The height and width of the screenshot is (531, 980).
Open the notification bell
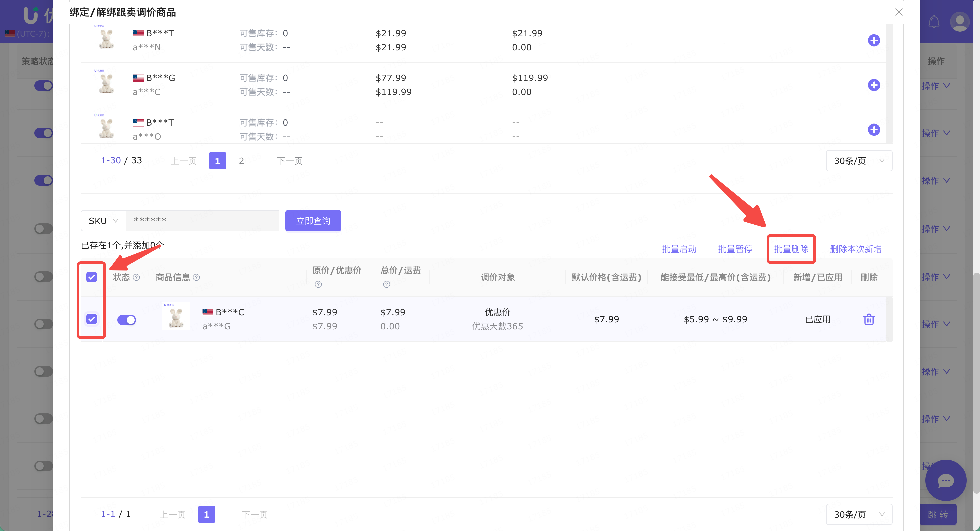934,22
